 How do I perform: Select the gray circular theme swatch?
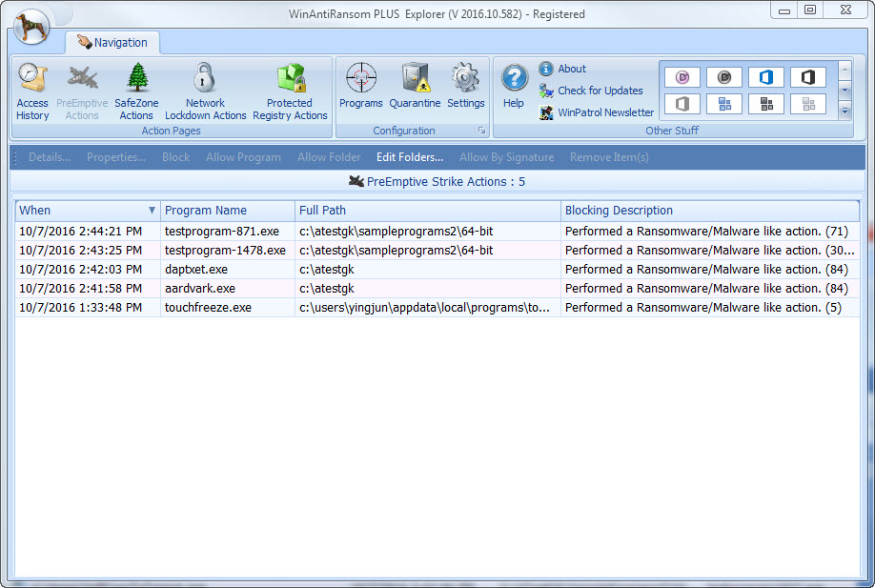[x=724, y=77]
